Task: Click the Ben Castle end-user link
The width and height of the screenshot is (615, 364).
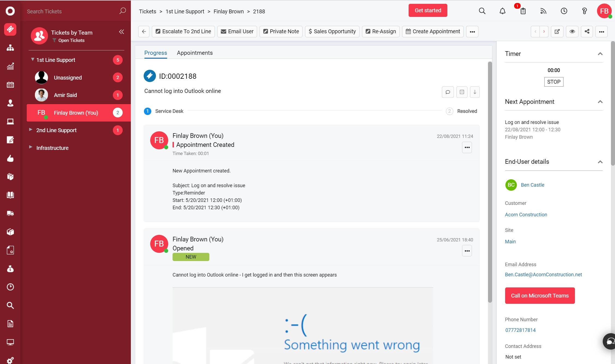Action: (533, 185)
